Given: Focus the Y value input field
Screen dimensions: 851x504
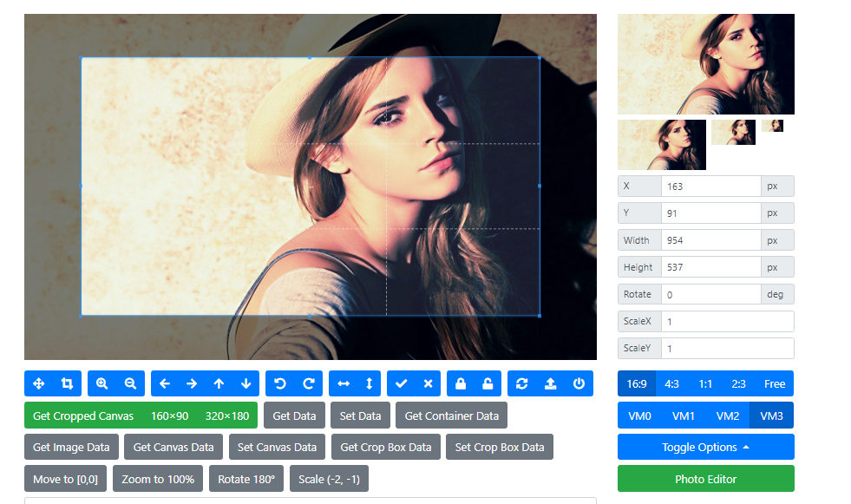Looking at the screenshot, I should [x=711, y=213].
